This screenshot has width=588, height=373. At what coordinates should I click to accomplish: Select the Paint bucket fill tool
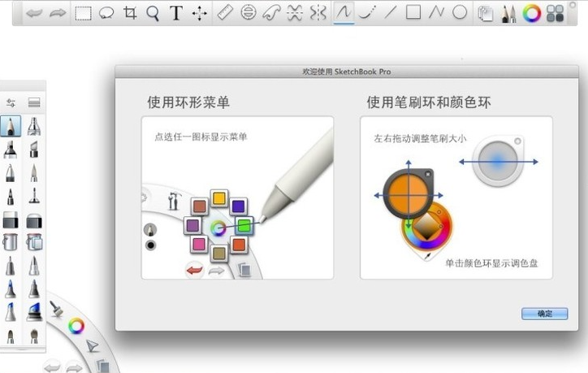click(10, 242)
